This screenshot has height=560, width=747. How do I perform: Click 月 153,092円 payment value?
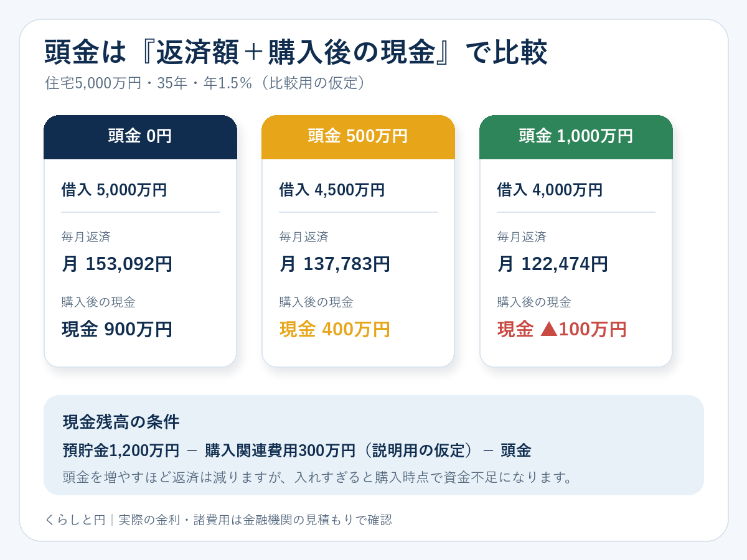point(116,264)
